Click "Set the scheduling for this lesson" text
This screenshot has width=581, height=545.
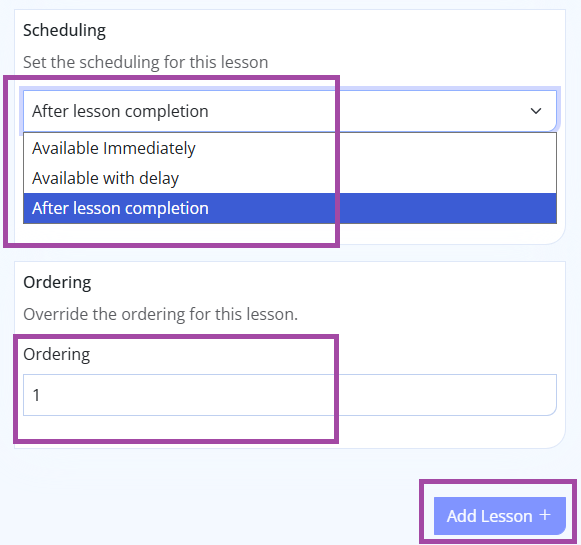point(146,62)
